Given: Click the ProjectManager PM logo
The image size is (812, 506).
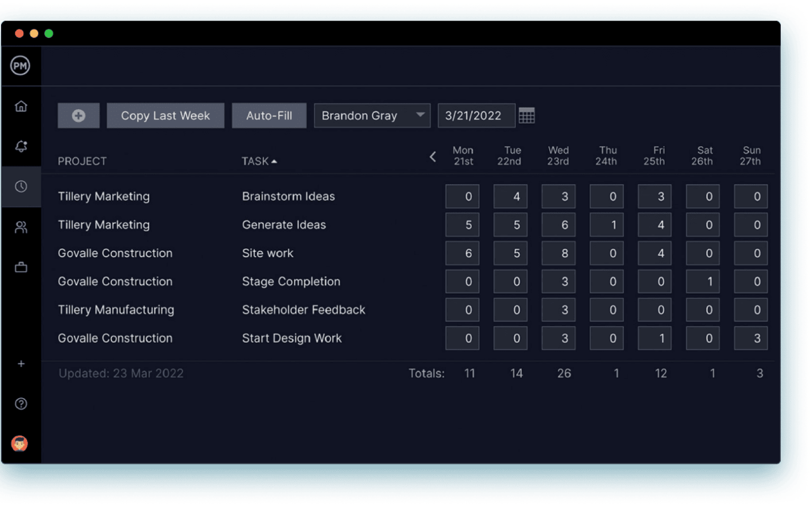Looking at the screenshot, I should coord(21,65).
